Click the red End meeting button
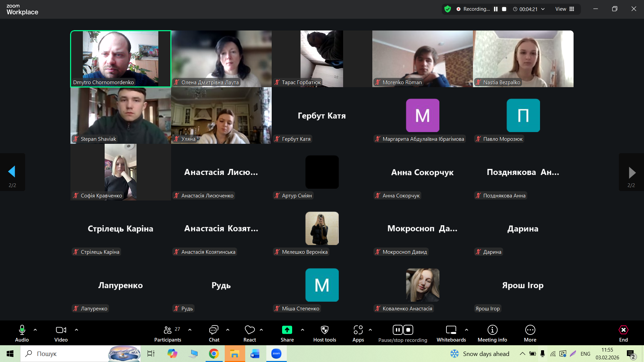 [x=623, y=334]
